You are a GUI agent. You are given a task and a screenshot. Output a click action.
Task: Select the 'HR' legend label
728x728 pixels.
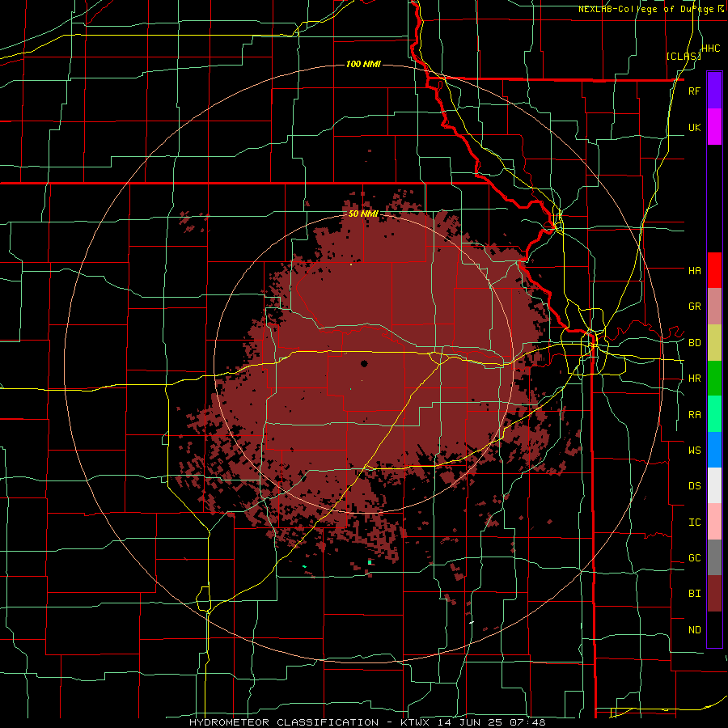click(x=694, y=379)
